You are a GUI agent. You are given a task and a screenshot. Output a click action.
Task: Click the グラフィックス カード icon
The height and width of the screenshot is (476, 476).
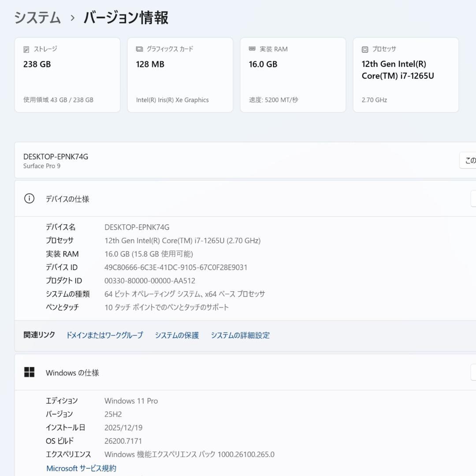pos(138,49)
